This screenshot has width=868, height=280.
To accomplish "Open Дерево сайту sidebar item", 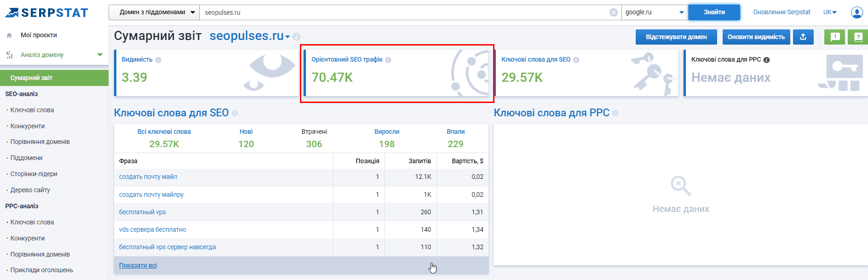I will [30, 190].
